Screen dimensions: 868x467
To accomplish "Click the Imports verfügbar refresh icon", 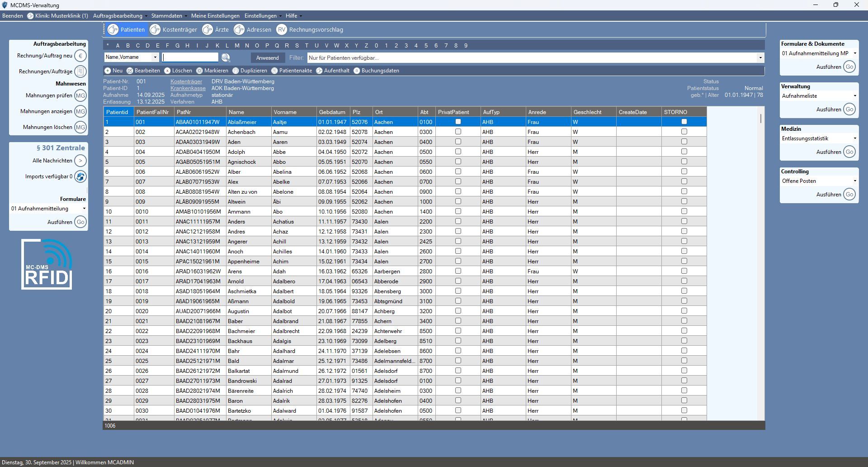I will (80, 176).
